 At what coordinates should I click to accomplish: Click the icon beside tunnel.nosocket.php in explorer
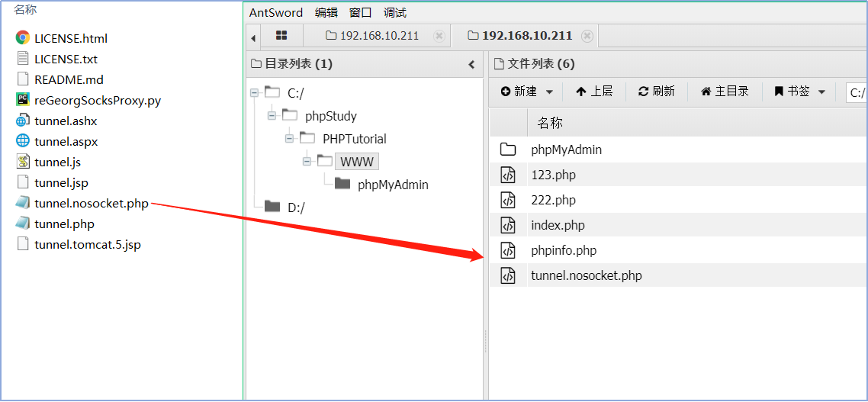point(23,203)
